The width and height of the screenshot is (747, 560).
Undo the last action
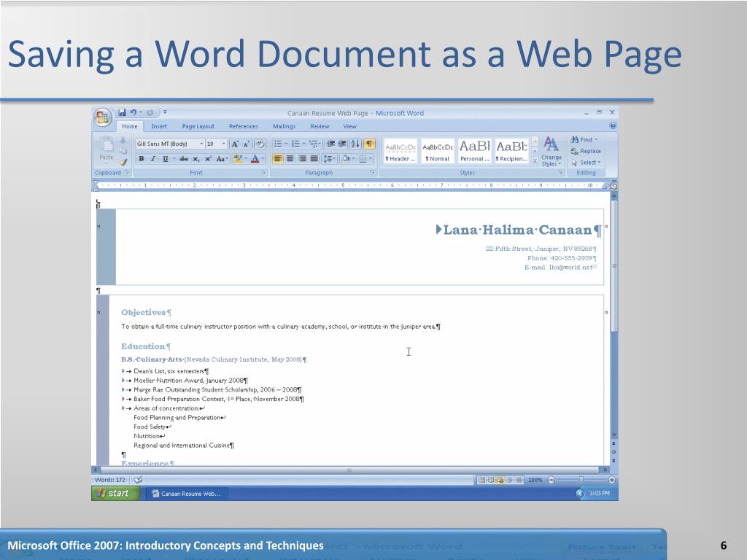coord(133,112)
